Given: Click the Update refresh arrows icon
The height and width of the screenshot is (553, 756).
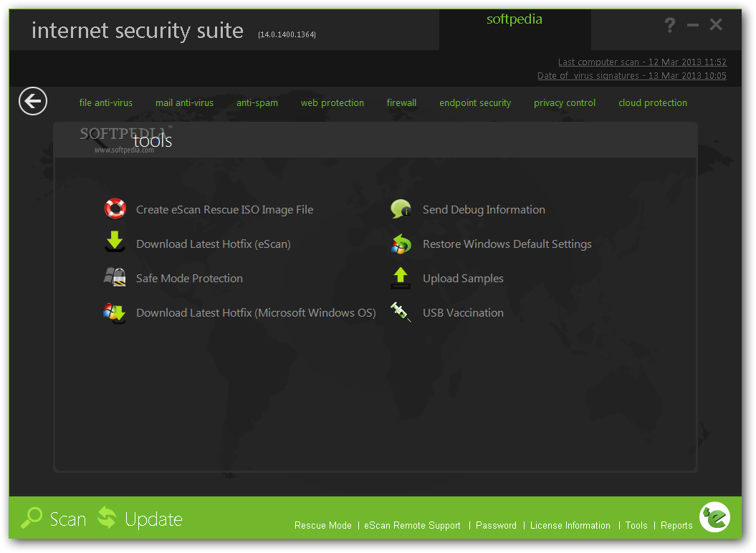Looking at the screenshot, I should 107,518.
